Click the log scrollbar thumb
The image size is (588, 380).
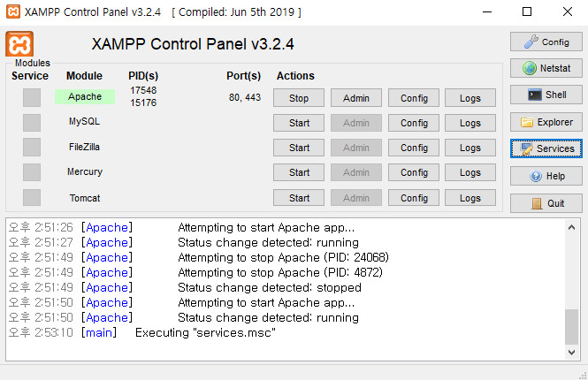pos(571,326)
